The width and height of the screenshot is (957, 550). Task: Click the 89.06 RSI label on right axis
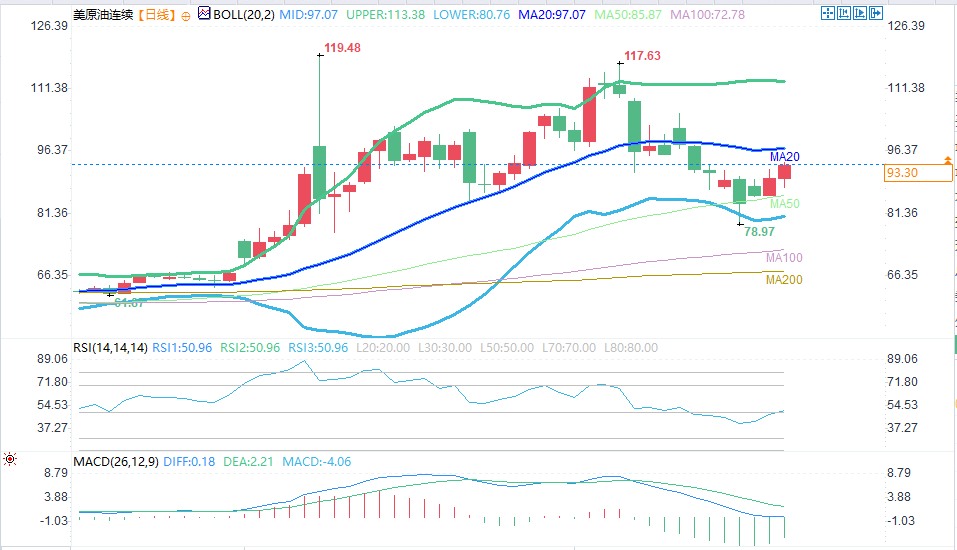[x=902, y=358]
